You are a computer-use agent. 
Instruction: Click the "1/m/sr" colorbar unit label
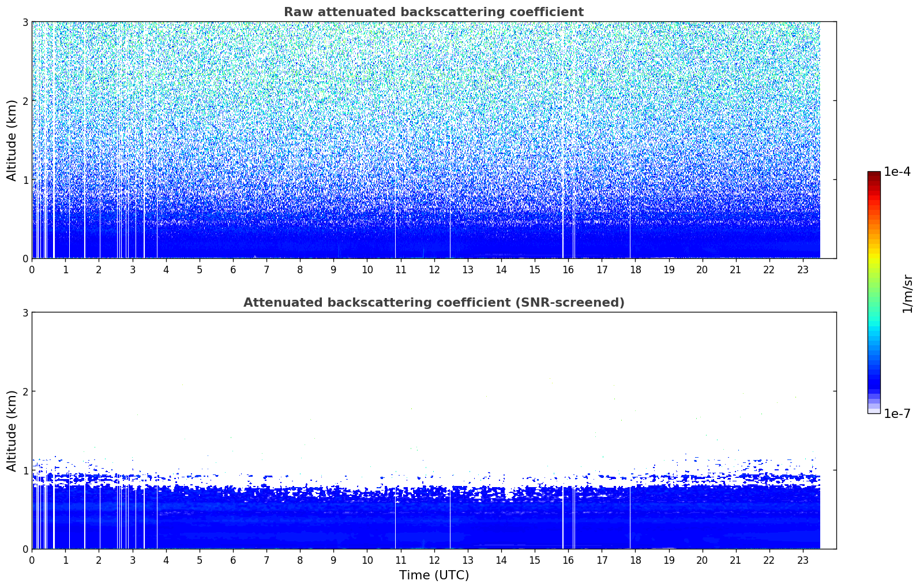[x=907, y=293]
